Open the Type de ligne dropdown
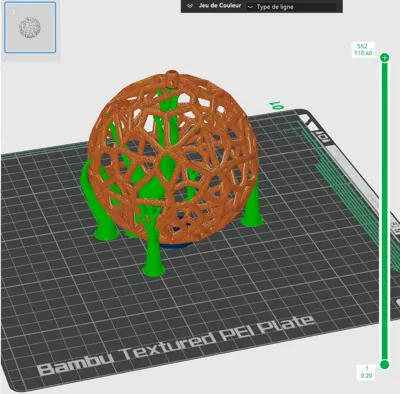400x394 pixels. pos(292,7)
